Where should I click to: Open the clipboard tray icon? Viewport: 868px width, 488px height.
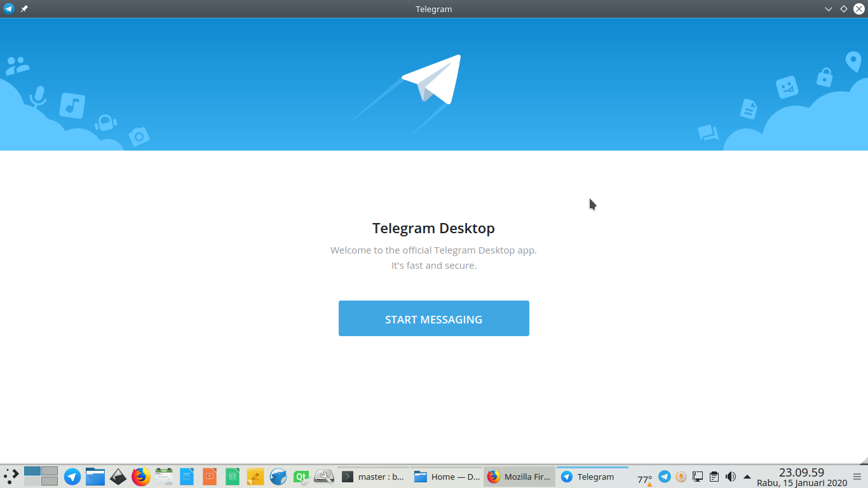(714, 477)
